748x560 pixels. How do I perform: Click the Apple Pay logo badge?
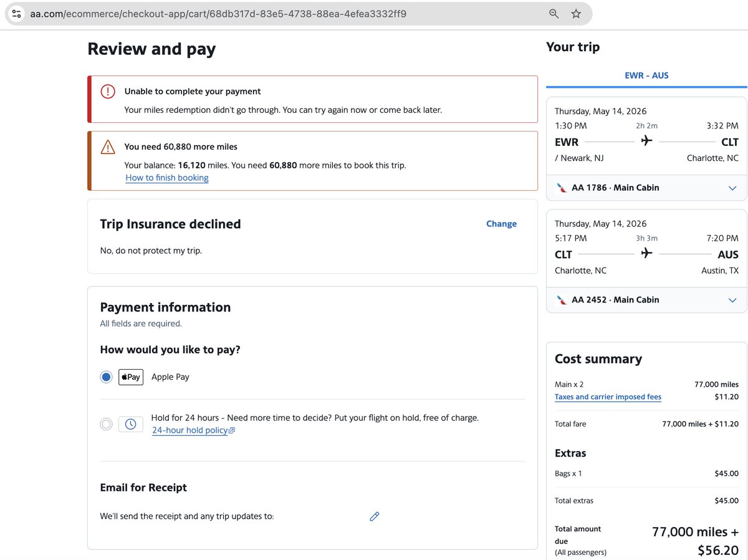131,377
